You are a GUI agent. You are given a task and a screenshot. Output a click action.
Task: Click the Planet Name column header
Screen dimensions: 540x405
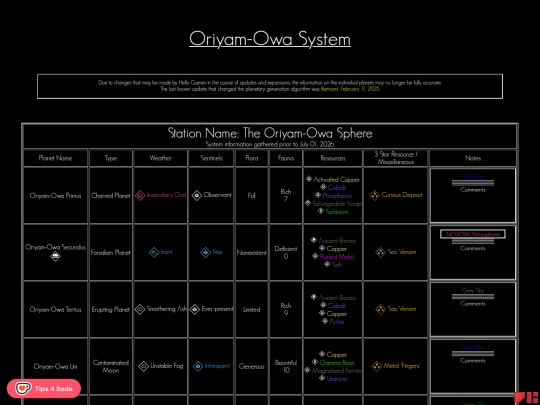55,158
